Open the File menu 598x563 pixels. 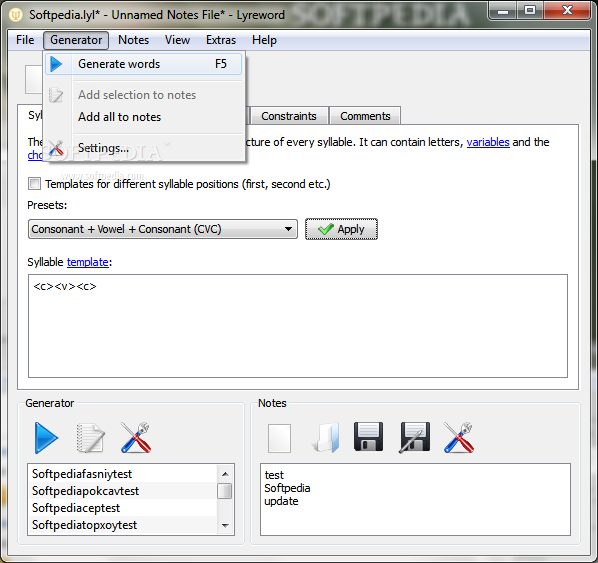[25, 40]
